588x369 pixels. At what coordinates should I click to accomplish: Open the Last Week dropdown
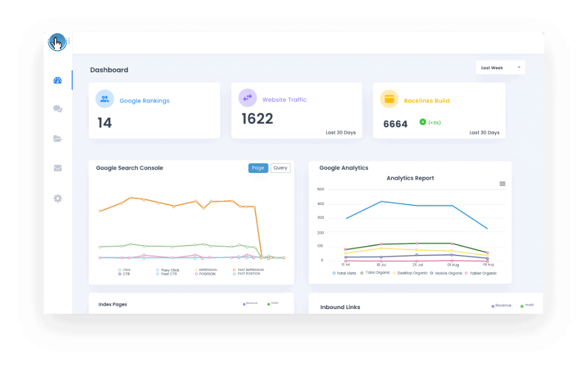click(x=500, y=67)
